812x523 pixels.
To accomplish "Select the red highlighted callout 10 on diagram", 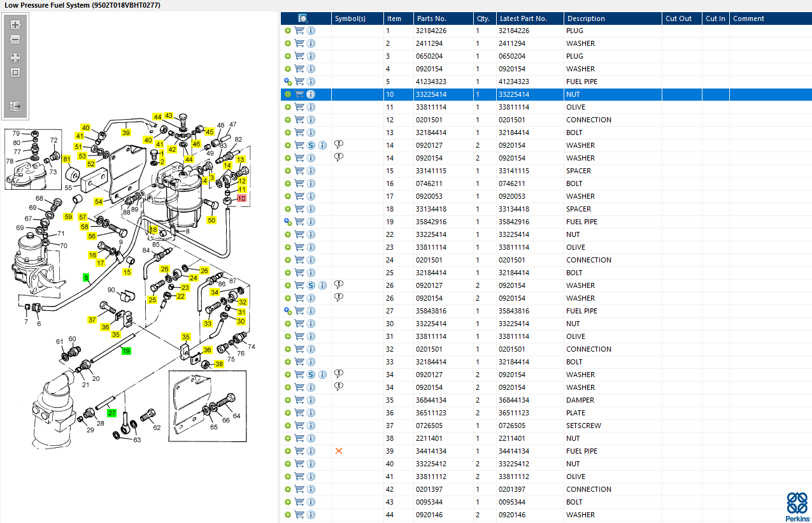I will (241, 199).
